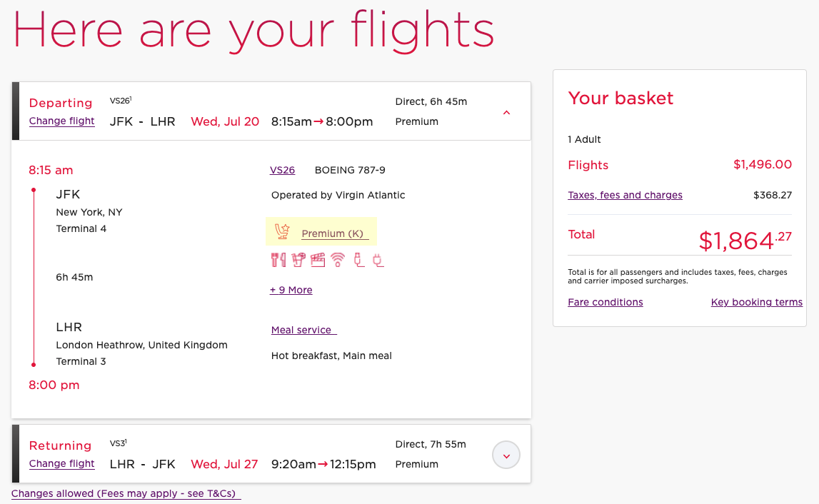
Task: Click the premium seat icon beside Premium (K)
Action: tap(282, 231)
